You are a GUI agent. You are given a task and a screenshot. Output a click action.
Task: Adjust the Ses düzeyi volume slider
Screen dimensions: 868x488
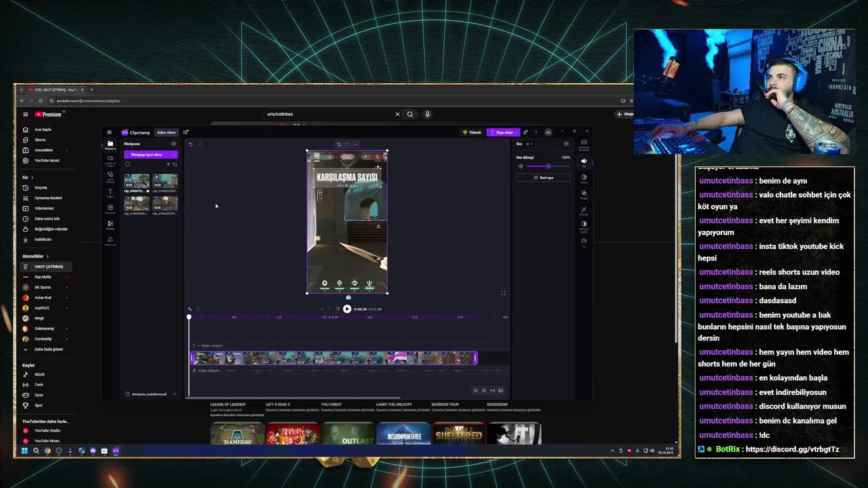click(548, 166)
